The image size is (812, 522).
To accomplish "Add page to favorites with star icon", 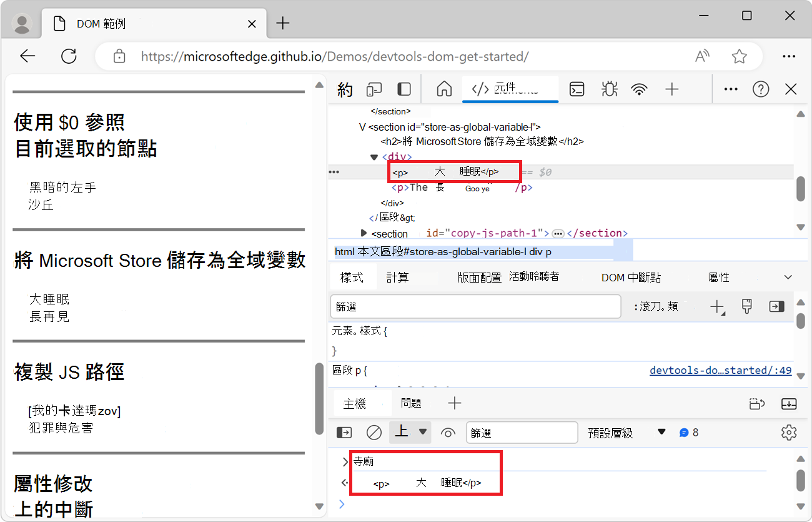I will [740, 56].
